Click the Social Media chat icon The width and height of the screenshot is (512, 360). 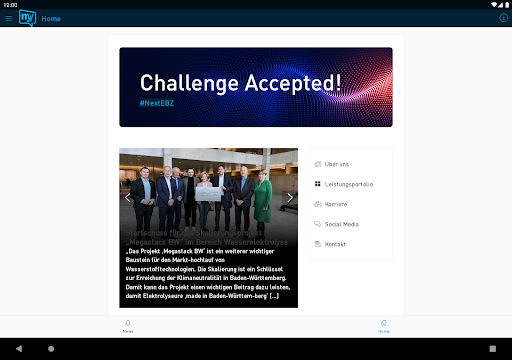(x=318, y=224)
